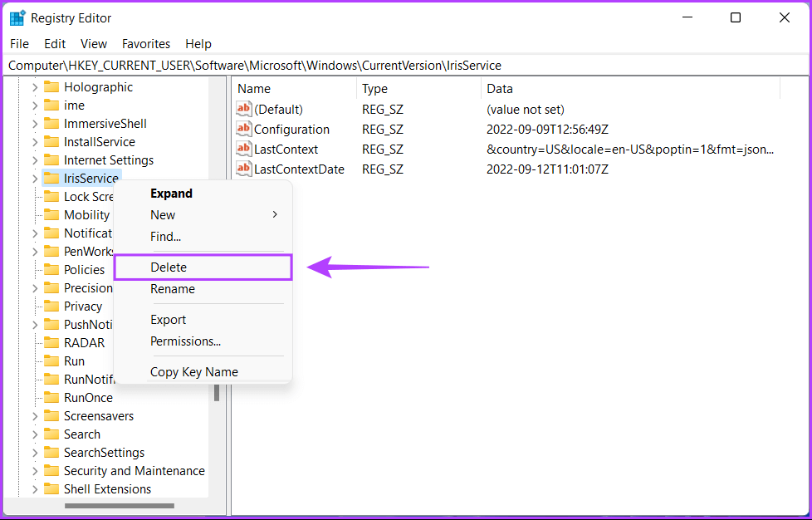The width and height of the screenshot is (812, 520).
Task: Click Copy Key Name option
Action: pyautogui.click(x=193, y=372)
